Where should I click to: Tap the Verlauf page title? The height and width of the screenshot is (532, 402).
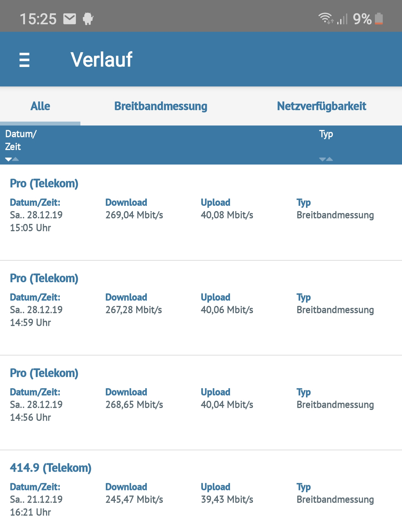tap(102, 59)
